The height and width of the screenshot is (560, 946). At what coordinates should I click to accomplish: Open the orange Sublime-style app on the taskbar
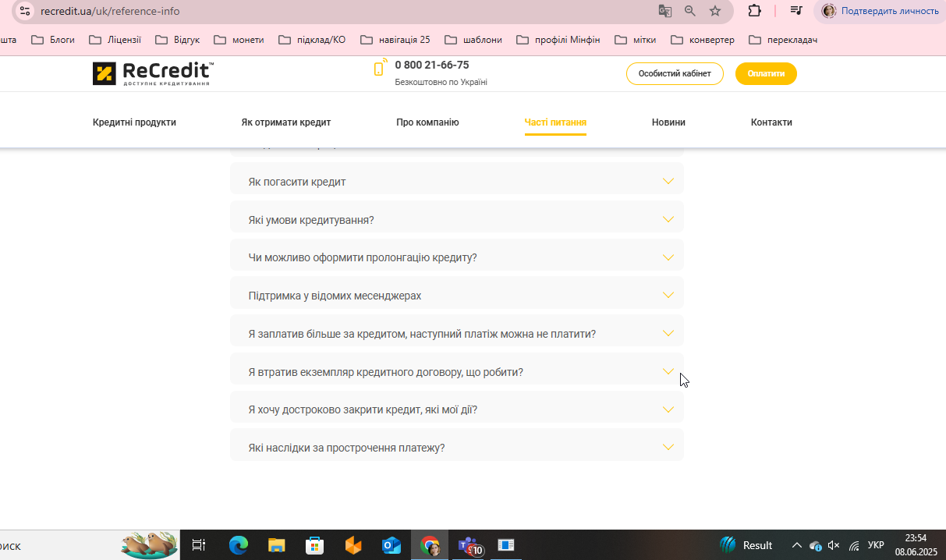tap(353, 545)
